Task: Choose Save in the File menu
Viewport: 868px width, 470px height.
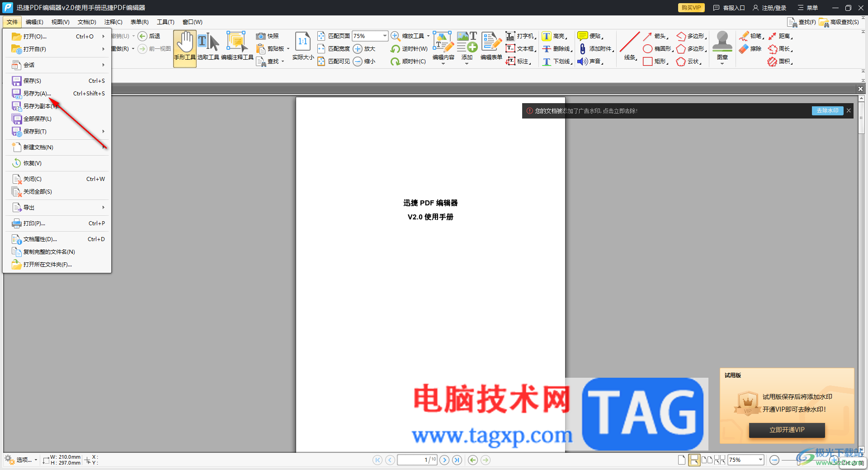Action: click(58, 81)
